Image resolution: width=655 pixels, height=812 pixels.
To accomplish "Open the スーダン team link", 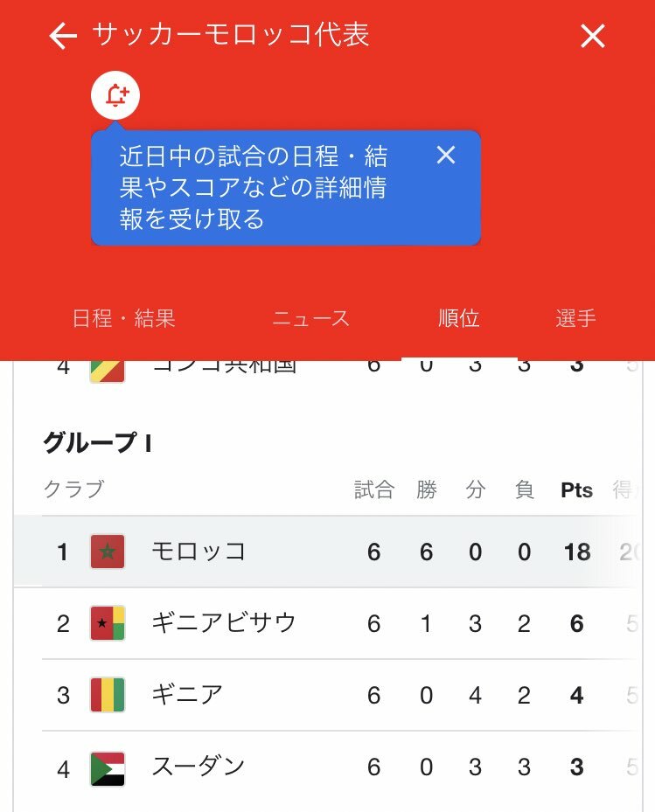I will [199, 768].
